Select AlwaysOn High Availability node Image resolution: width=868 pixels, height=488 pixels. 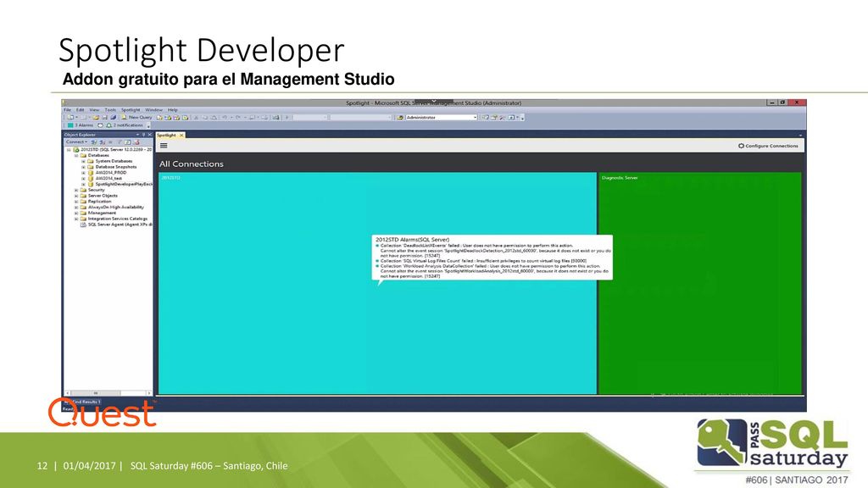[x=113, y=207]
